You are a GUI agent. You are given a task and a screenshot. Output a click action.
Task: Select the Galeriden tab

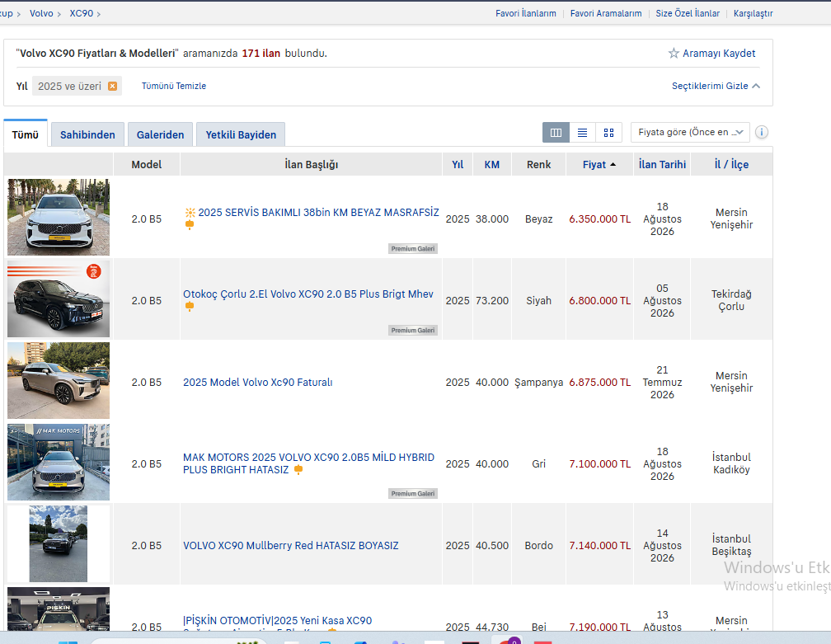point(160,134)
